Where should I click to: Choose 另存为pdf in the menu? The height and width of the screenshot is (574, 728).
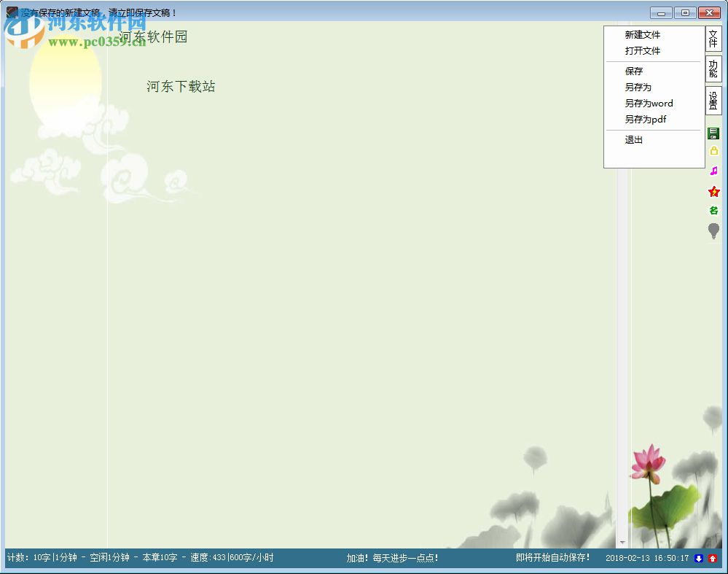click(646, 119)
